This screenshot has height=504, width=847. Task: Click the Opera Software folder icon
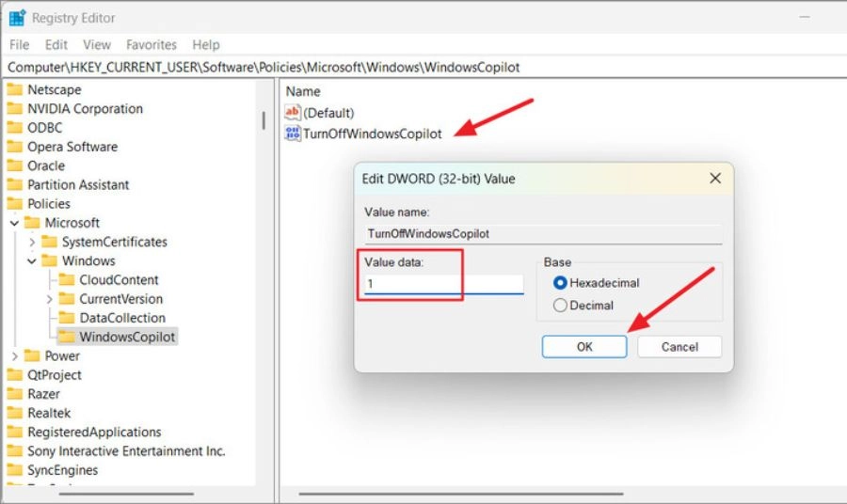click(x=14, y=147)
